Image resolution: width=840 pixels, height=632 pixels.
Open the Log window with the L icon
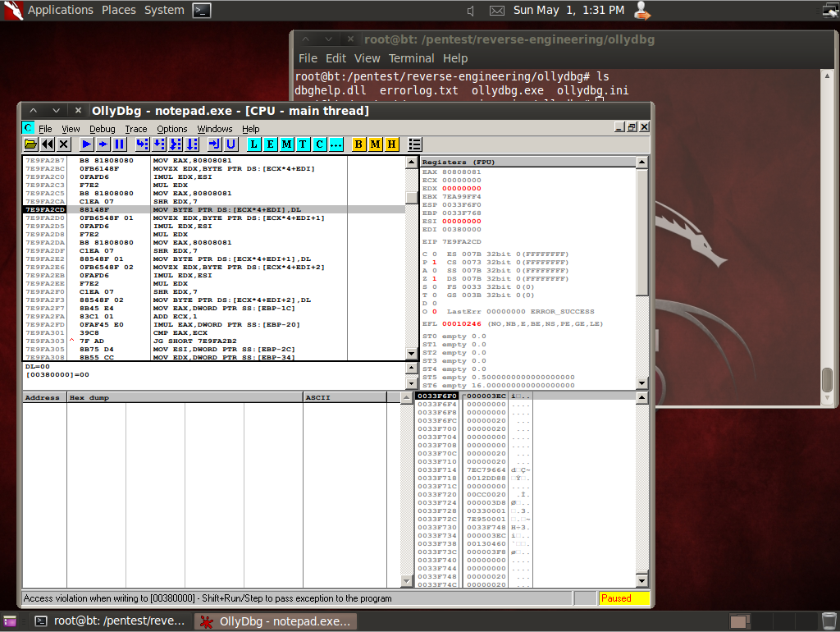click(x=253, y=144)
